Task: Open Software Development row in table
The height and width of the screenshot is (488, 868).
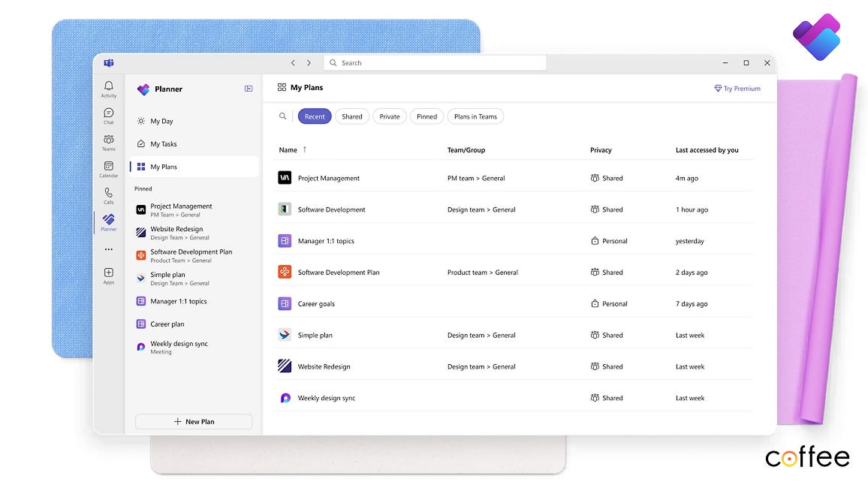Action: click(x=515, y=209)
